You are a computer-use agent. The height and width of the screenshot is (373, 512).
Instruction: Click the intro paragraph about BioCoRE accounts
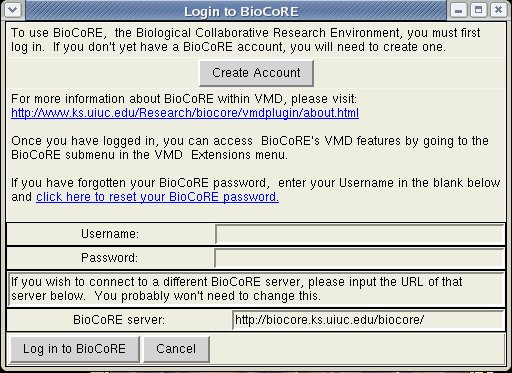pos(246,40)
